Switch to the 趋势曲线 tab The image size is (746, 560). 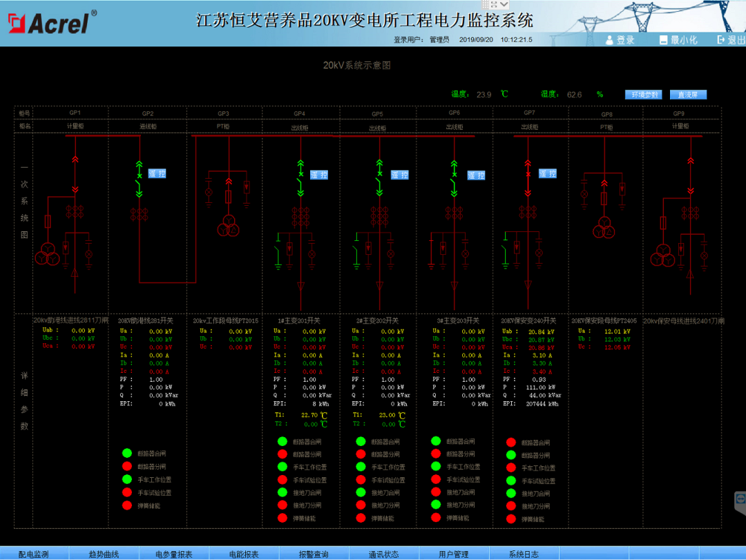click(104, 553)
